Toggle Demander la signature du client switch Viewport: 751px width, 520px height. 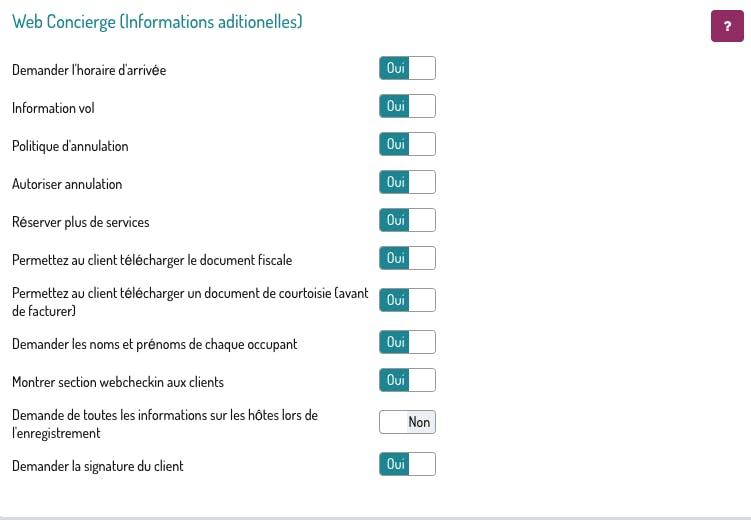[407, 464]
